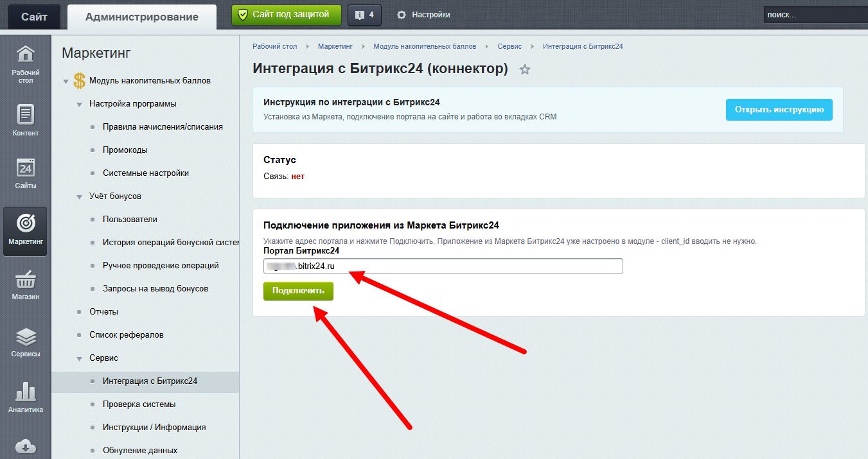
Task: Follow the Маркетинг breadcrumb link
Action: click(x=335, y=46)
